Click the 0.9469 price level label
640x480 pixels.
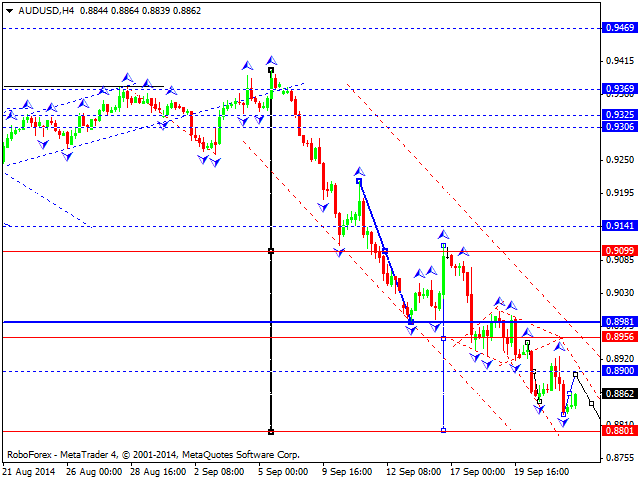pyautogui.click(x=620, y=28)
